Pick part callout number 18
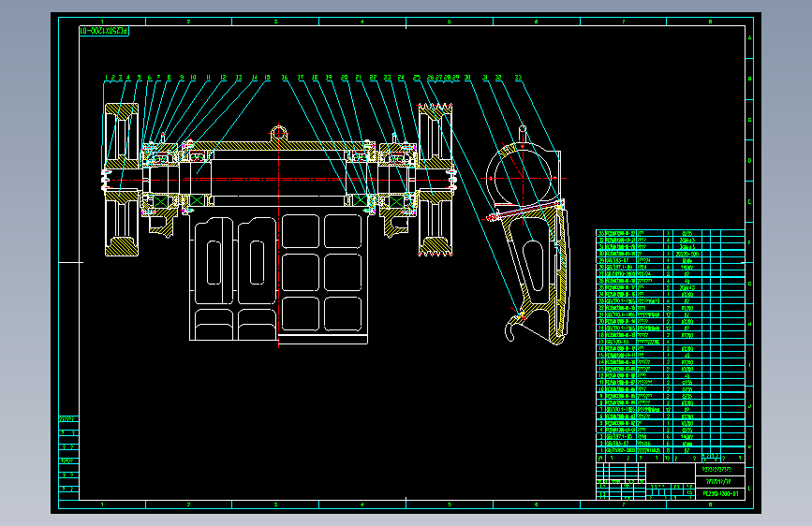812x526 pixels. (315, 78)
